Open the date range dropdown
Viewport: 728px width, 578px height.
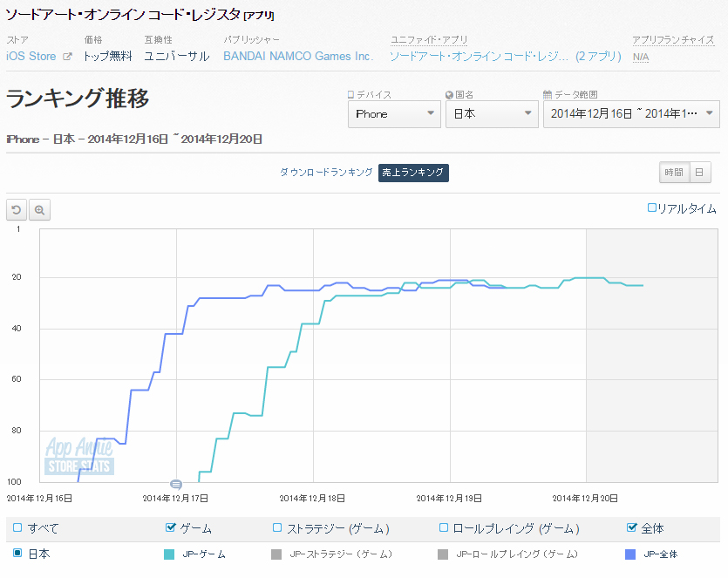(631, 114)
